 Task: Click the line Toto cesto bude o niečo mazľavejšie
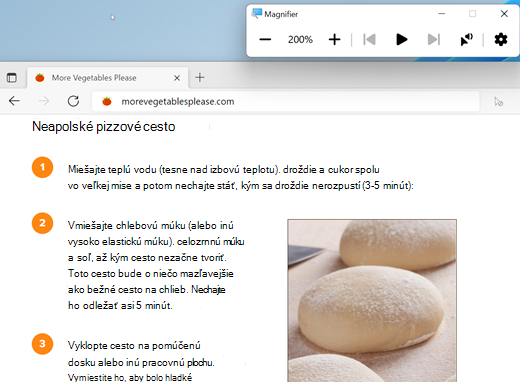[151, 273]
